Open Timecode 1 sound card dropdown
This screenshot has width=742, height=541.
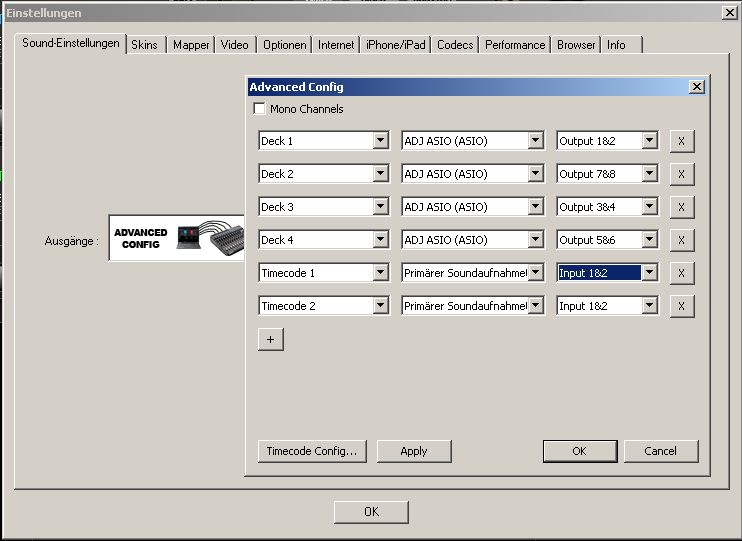click(x=535, y=273)
